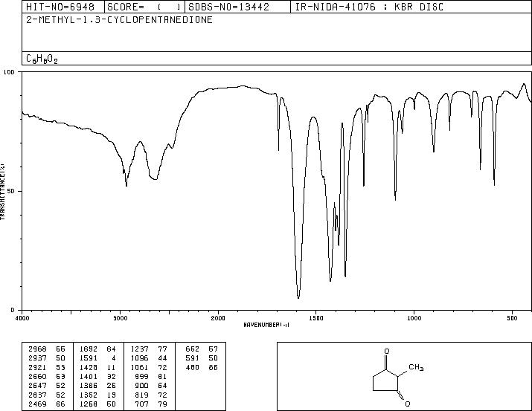Select the compound name 2-METHYL-1,3-CYCLOPENTANEDIONE

[x=119, y=19]
